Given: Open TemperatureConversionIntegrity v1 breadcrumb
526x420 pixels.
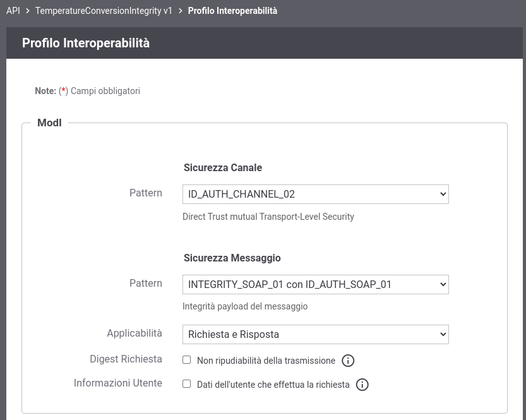Looking at the screenshot, I should click(104, 11).
